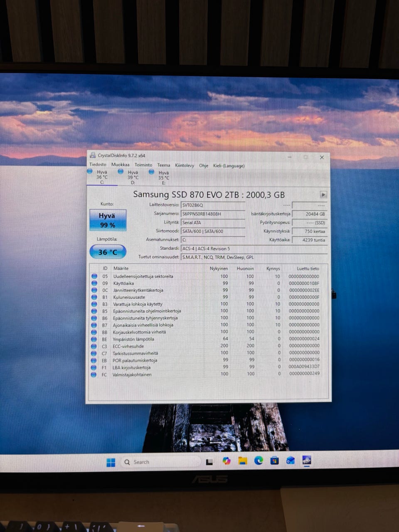Open the Toiminto menu
Screen dimensions: 399x532
[143, 165]
